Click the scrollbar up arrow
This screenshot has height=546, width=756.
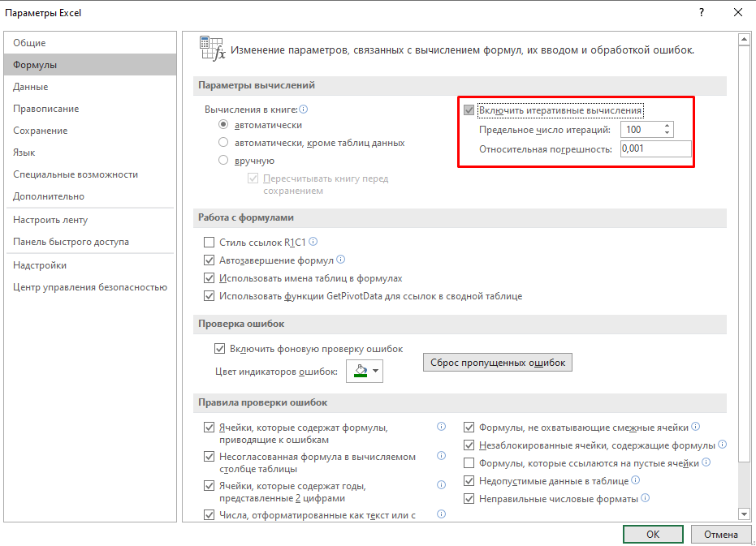(744, 39)
